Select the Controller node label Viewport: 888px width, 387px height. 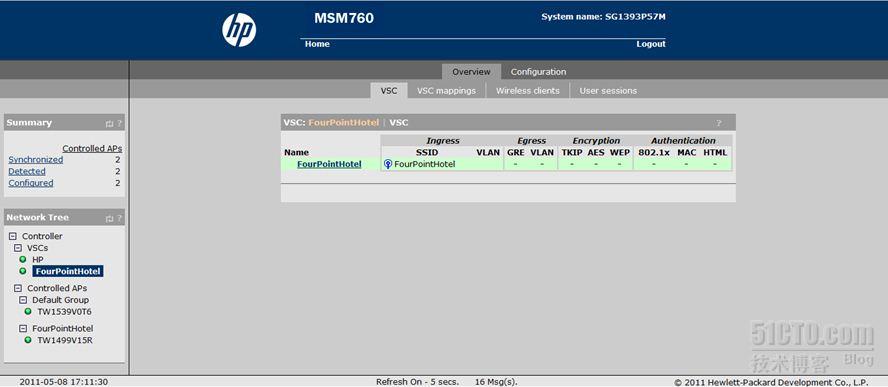(42, 236)
